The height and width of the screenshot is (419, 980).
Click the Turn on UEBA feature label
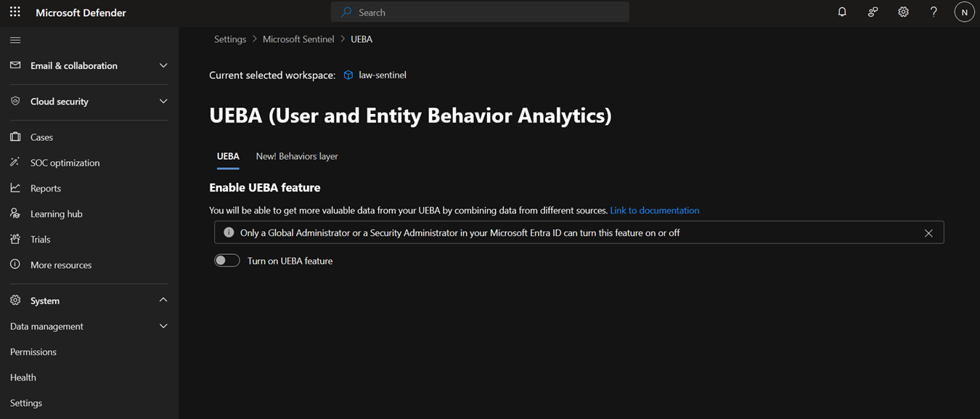(290, 261)
